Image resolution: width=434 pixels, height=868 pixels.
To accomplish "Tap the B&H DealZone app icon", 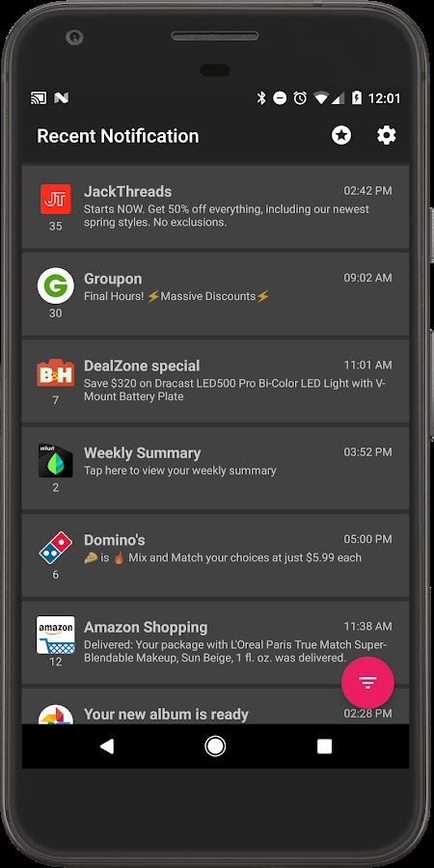I will coord(55,373).
